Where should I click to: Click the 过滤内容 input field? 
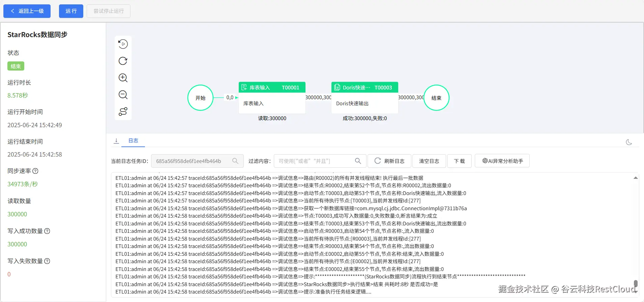coord(320,161)
